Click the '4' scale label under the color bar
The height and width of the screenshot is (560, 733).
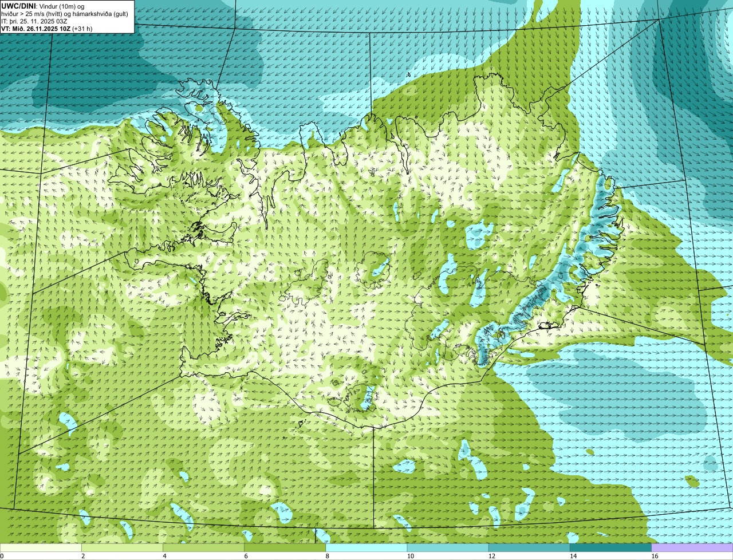click(x=164, y=556)
